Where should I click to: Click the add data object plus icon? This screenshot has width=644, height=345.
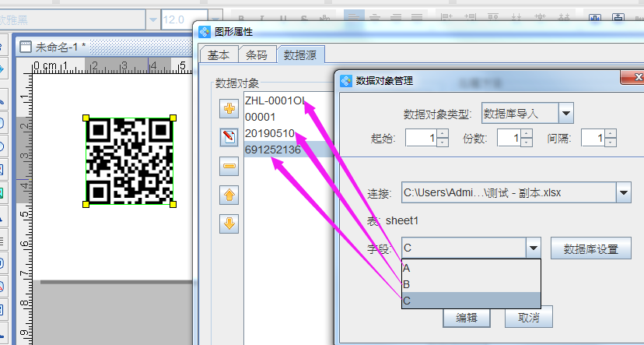click(229, 109)
